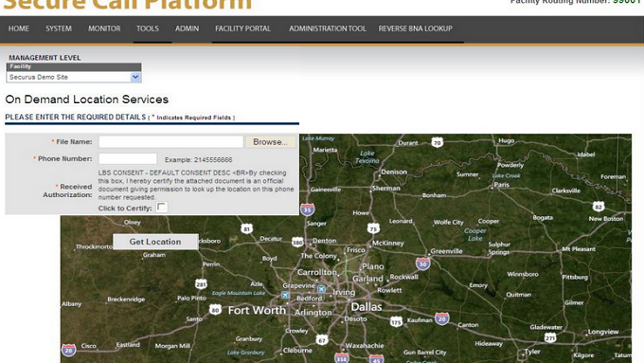644x363 pixels.
Task: Click the Get Location button
Action: 155,242
